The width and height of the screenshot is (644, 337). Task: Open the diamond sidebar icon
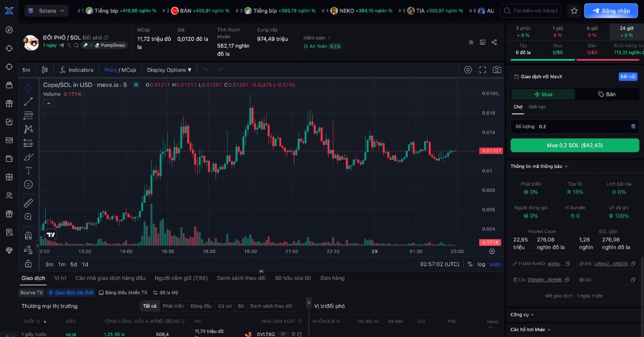[x=9, y=251]
